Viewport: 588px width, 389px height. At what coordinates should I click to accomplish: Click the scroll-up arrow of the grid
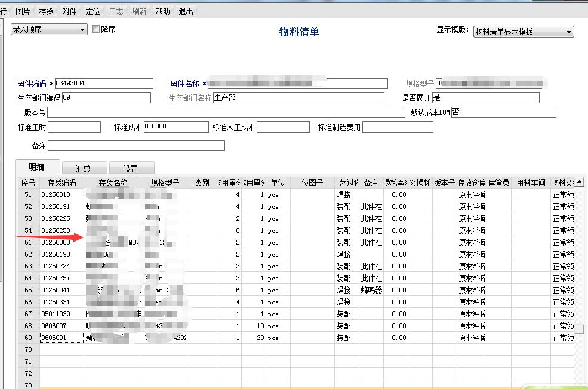580,182
